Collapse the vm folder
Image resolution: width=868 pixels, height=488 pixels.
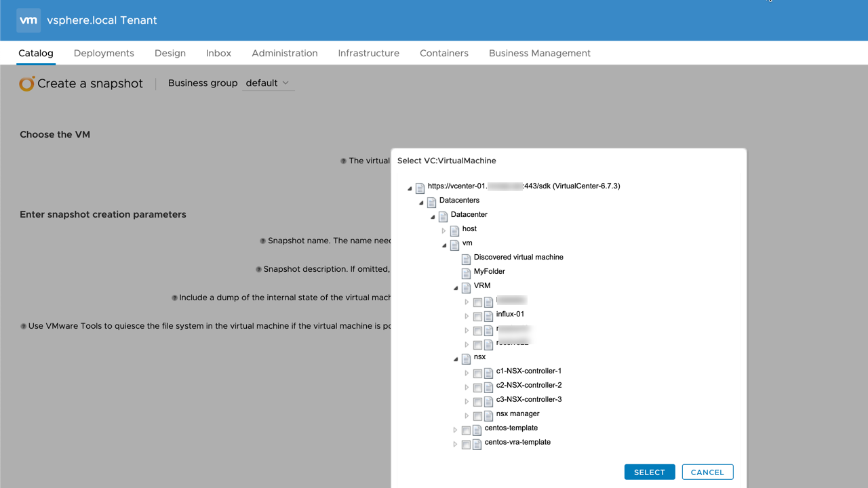pyautogui.click(x=444, y=245)
